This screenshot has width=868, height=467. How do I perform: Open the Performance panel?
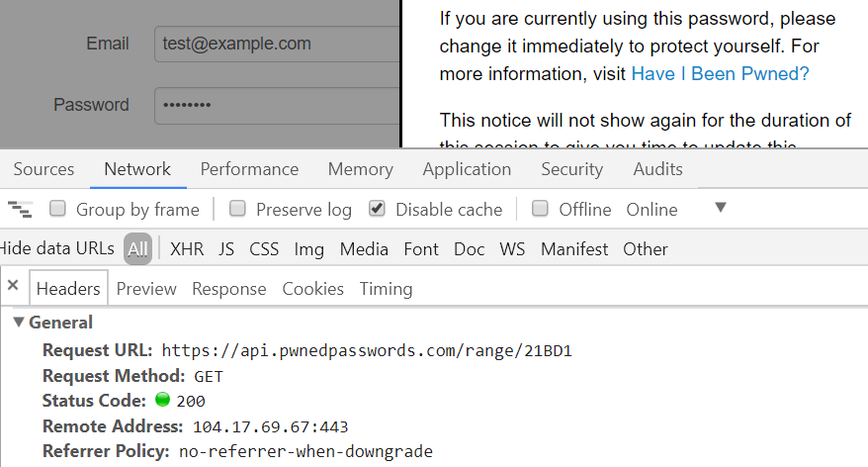249,169
